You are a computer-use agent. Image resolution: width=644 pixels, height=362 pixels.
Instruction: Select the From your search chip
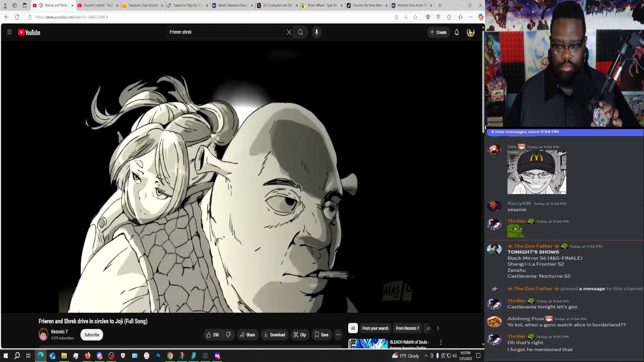(375, 328)
